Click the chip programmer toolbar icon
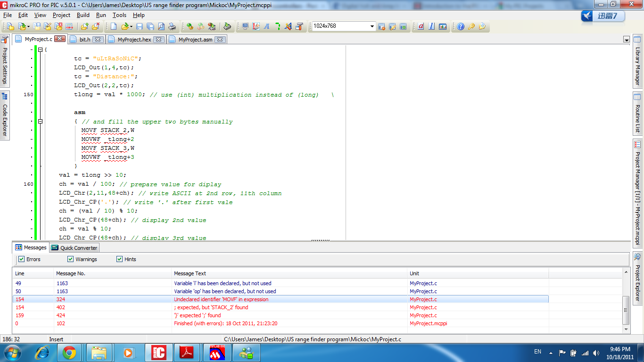 click(x=227, y=26)
